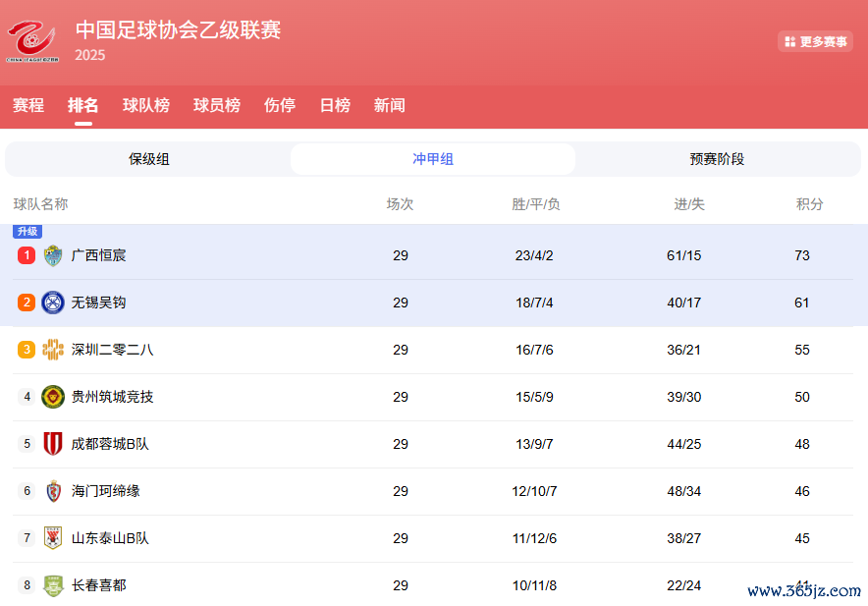
Task: Open the 赛程 tab
Action: tap(28, 105)
